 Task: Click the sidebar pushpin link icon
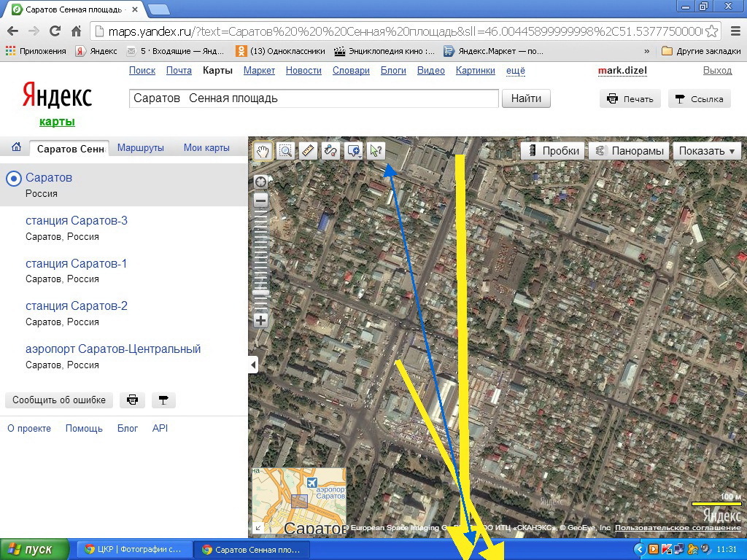pyautogui.click(x=163, y=400)
